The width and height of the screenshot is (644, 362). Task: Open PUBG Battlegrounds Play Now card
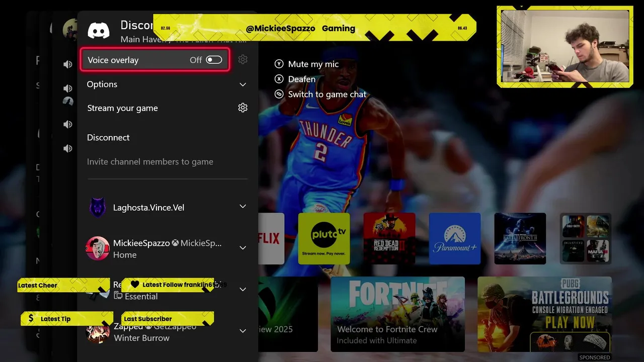click(x=544, y=314)
